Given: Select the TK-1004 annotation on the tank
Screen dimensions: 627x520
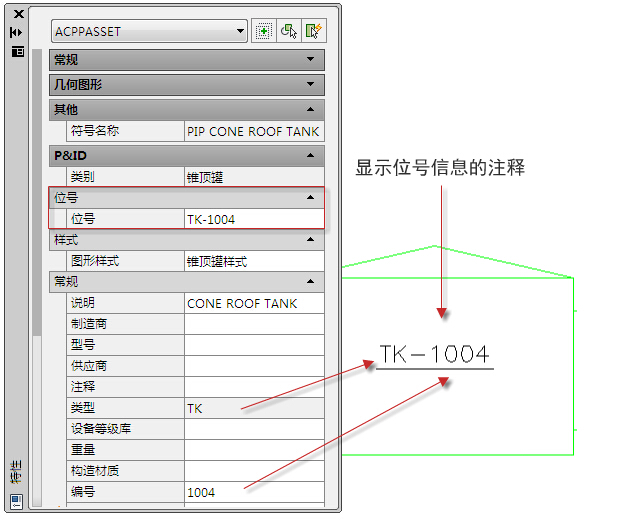Looking at the screenshot, I should (434, 355).
